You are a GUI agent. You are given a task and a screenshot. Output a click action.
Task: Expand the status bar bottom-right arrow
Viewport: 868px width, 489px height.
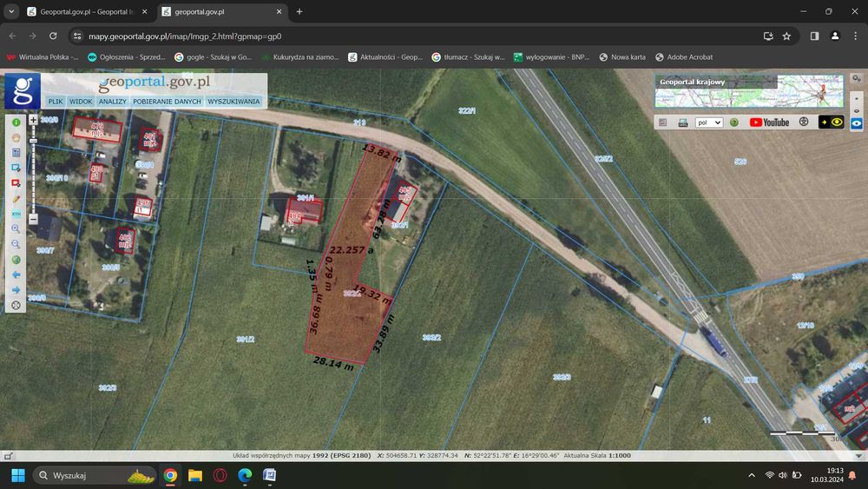(x=858, y=456)
